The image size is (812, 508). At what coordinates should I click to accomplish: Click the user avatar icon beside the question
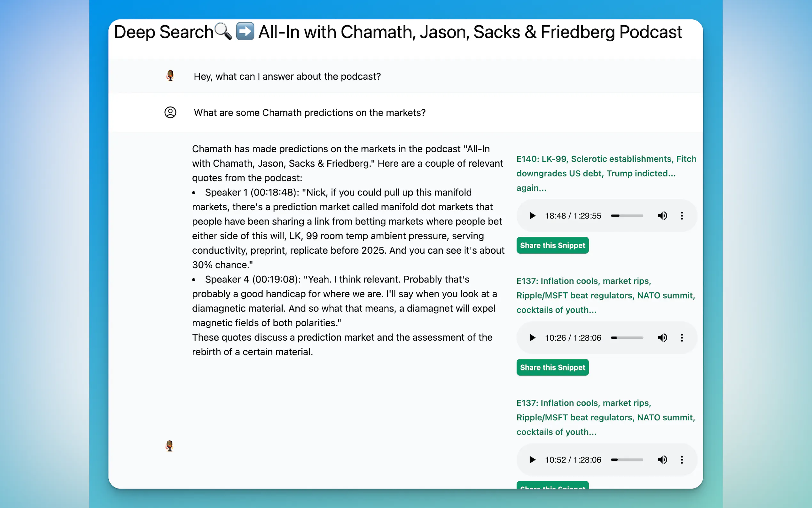point(170,112)
